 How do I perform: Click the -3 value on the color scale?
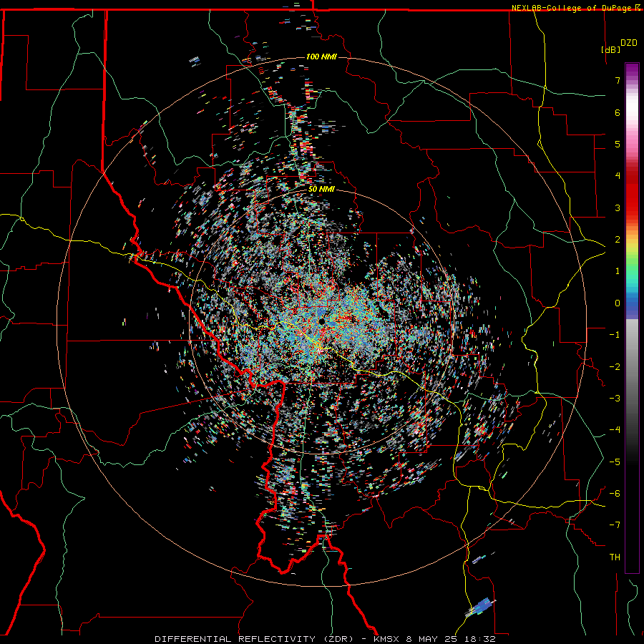click(x=615, y=399)
